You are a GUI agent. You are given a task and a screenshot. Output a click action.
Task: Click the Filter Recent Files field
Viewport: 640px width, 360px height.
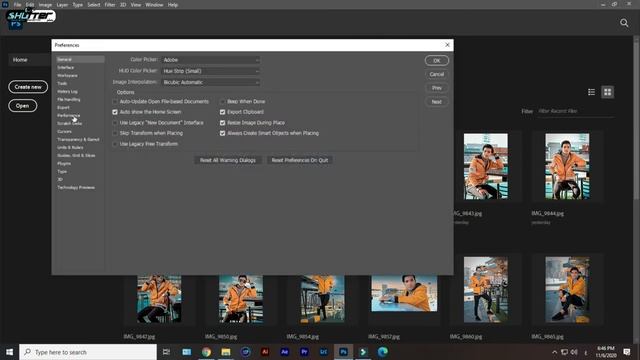tap(576, 111)
